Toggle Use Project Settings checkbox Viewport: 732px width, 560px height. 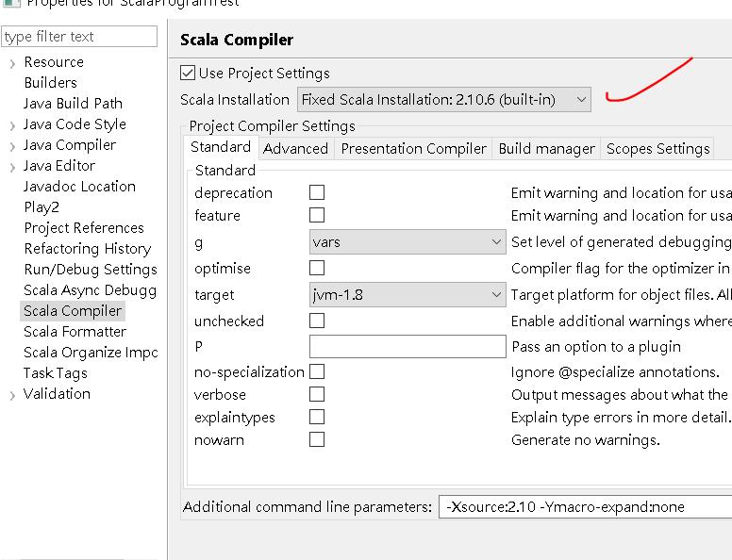tap(188, 74)
